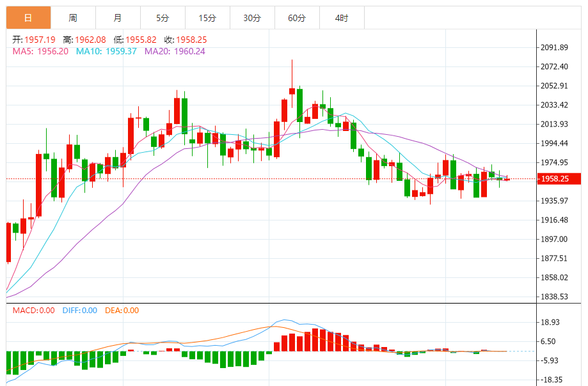588x386 pixels.
Task: Click the last small red candlestick on the right
Action: 507,179
